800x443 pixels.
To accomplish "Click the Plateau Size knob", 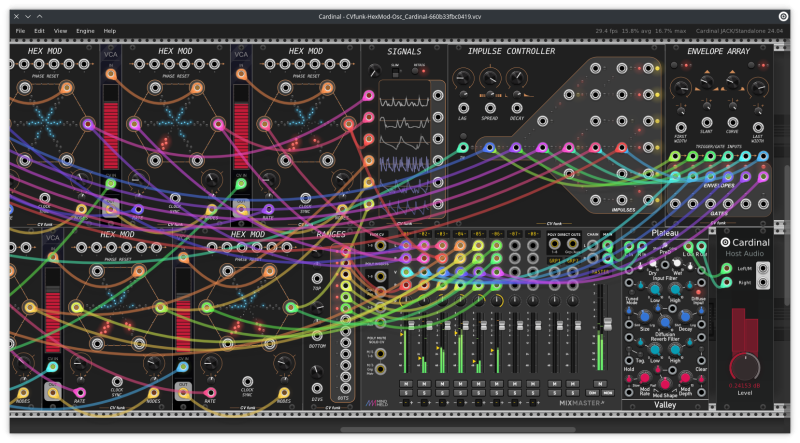I will point(645,317).
